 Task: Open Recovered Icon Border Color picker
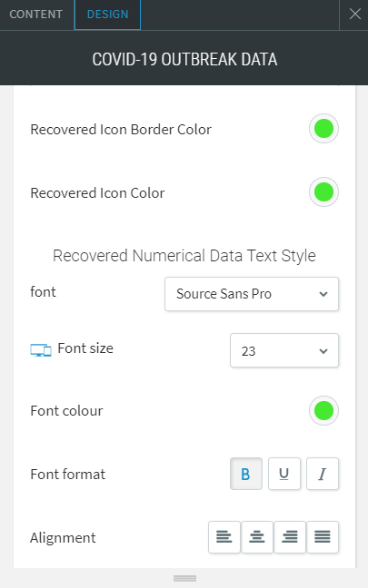click(x=323, y=129)
